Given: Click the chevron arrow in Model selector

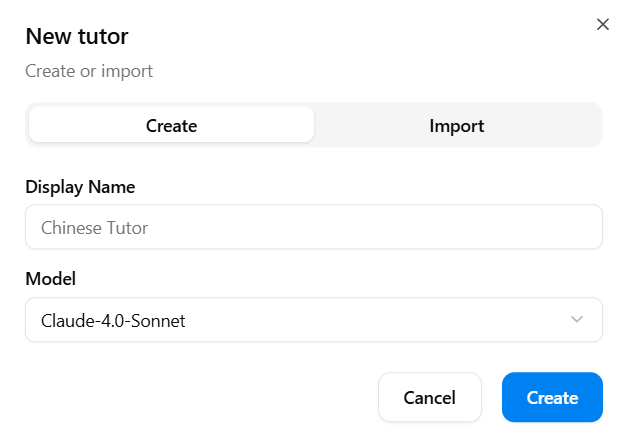Looking at the screenshot, I should 577,320.
